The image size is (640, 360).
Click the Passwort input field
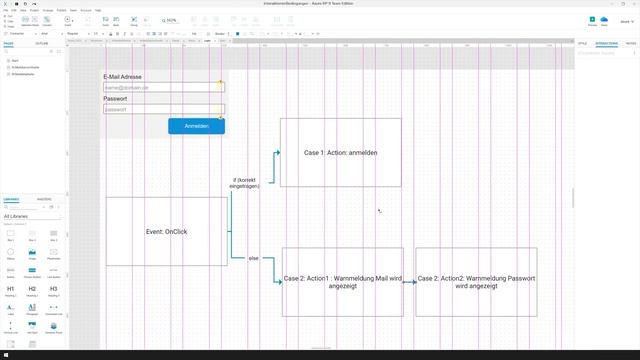164,109
